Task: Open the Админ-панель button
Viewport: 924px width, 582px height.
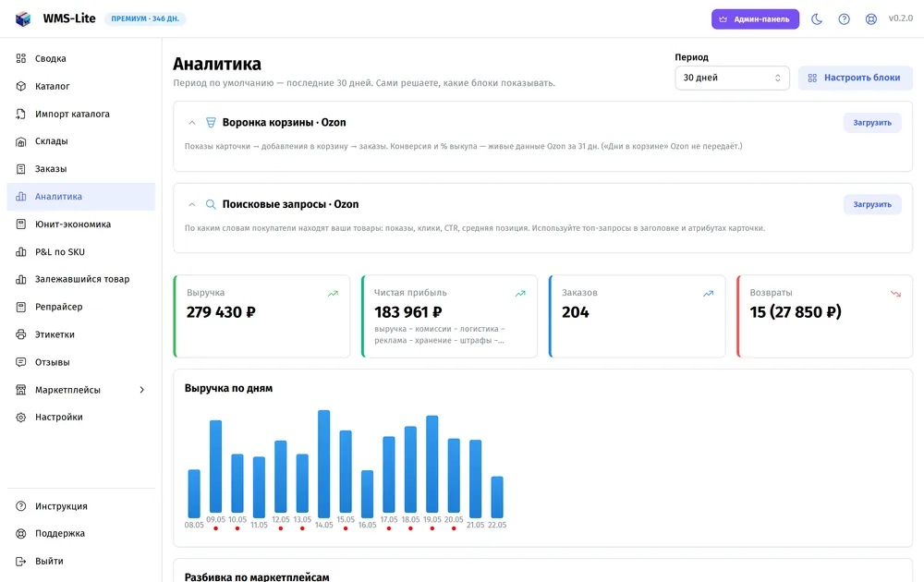Action: [755, 18]
